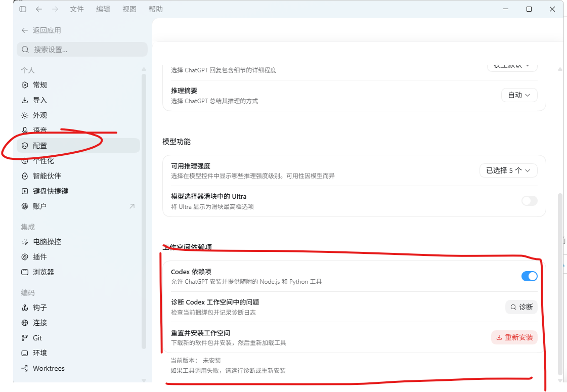The image size is (567, 392).
Task: Click the sidebar scroll up arrow
Action: click(144, 69)
